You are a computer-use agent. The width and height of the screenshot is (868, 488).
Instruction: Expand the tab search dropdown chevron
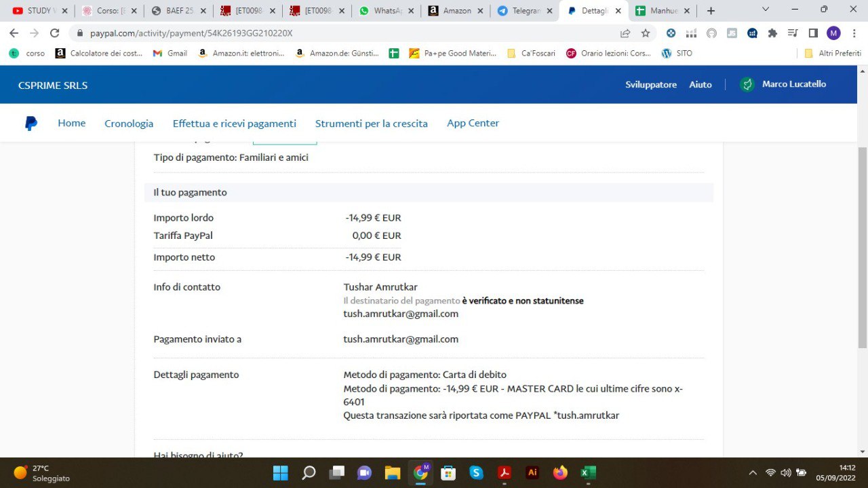(x=766, y=10)
